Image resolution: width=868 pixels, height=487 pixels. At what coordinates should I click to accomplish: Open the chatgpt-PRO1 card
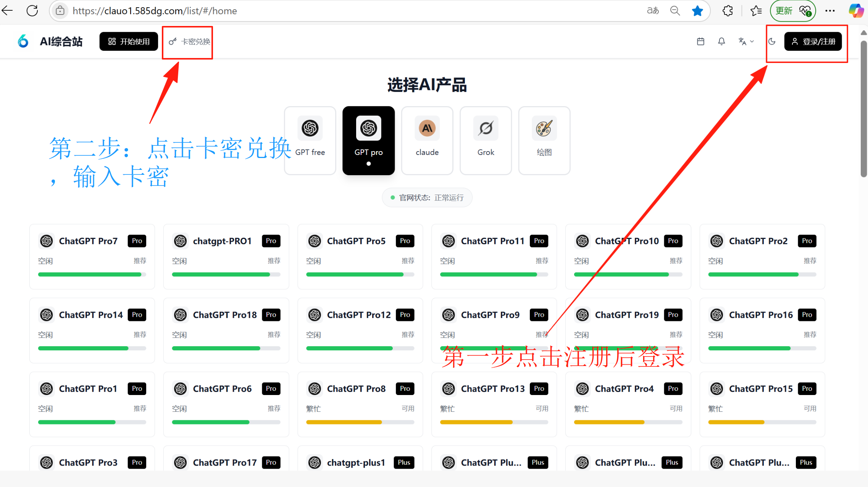point(226,256)
